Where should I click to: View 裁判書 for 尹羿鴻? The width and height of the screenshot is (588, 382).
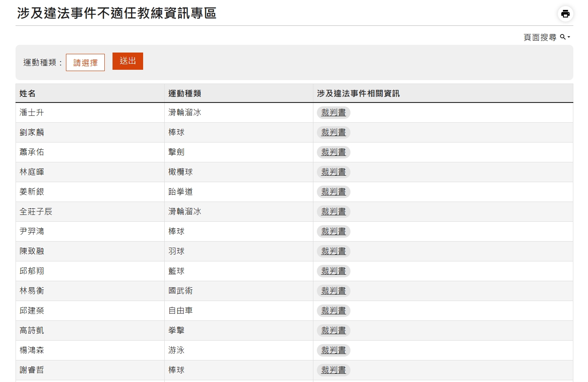pos(334,231)
